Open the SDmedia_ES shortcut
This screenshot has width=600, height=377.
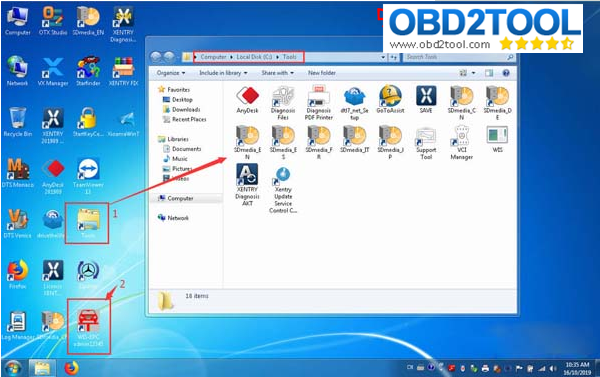tap(283, 142)
